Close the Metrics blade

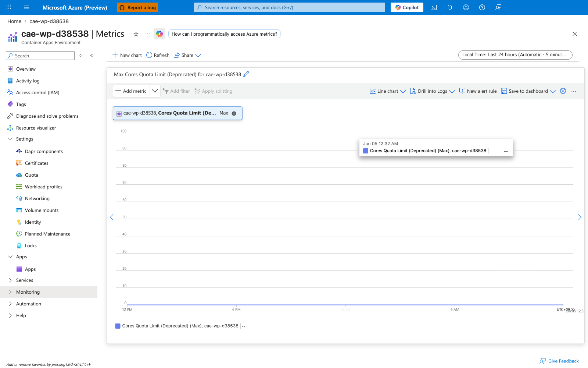coord(575,34)
